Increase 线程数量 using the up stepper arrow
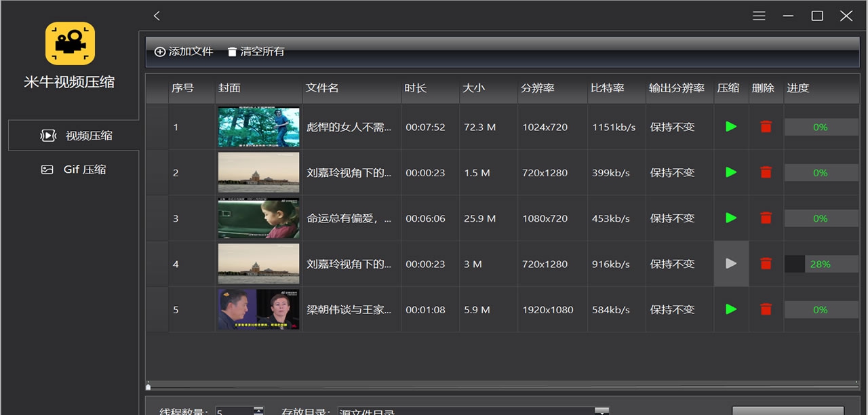Viewport: 868px width, 415px height. (258, 407)
